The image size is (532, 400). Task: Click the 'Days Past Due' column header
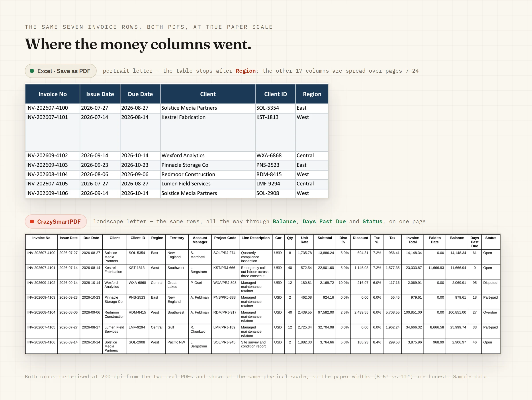pos(475,242)
